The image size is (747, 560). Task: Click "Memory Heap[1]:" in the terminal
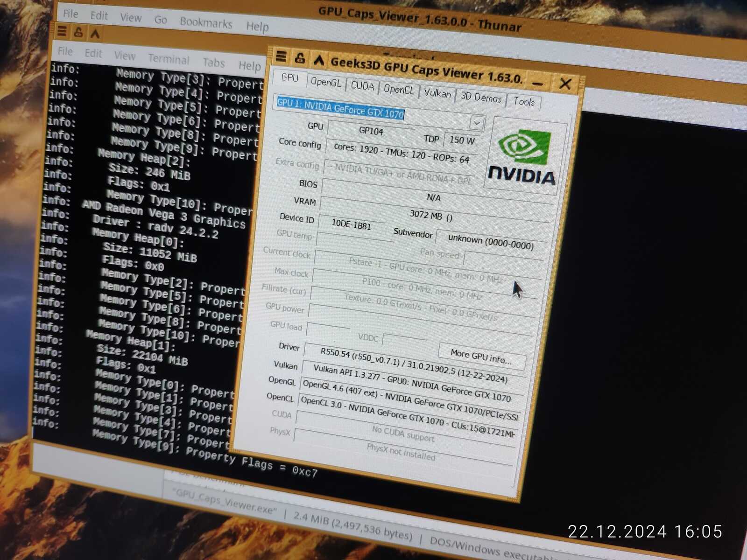[131, 342]
